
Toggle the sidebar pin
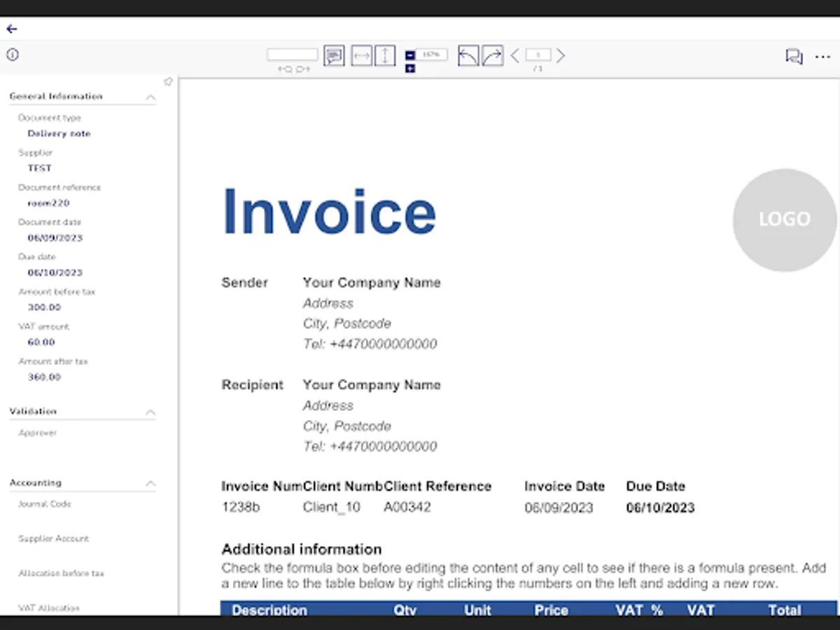pyautogui.click(x=168, y=81)
